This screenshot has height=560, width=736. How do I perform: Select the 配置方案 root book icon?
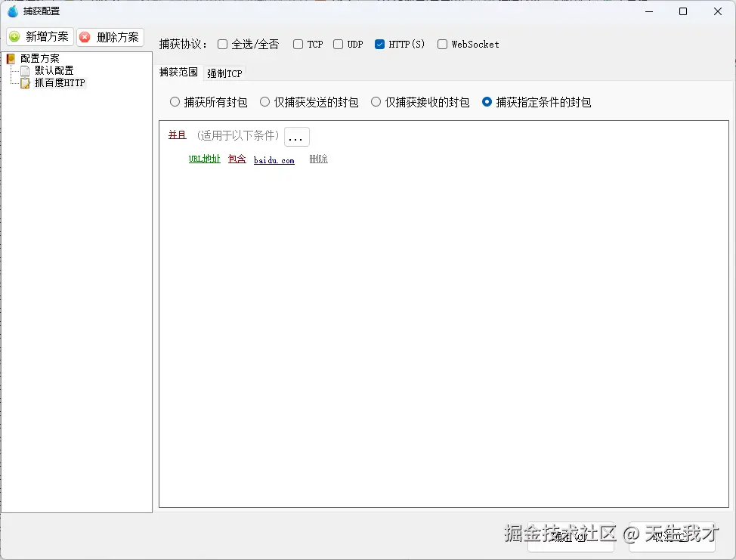tap(11, 59)
